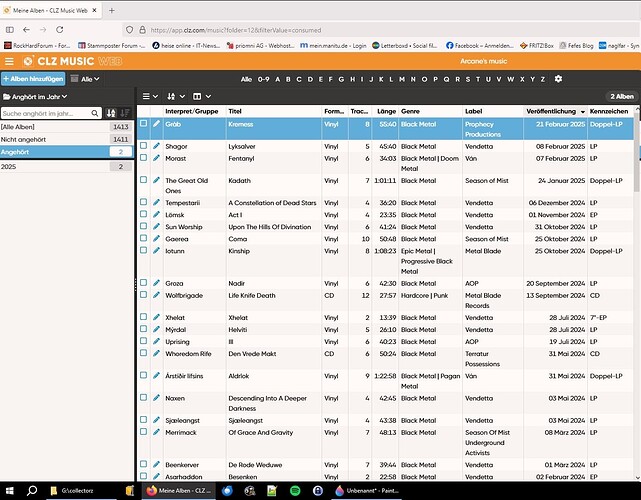Select the Angehört folder
This screenshot has width=641, height=500.
coord(66,152)
